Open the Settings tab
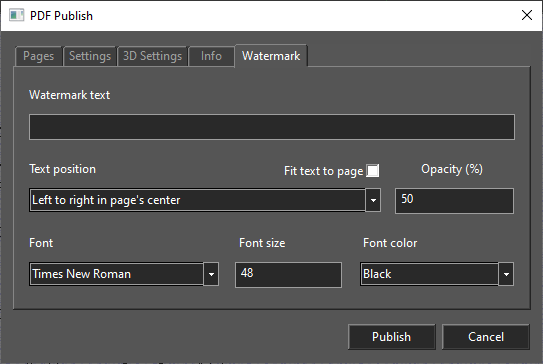The image size is (543, 364). coord(90,56)
